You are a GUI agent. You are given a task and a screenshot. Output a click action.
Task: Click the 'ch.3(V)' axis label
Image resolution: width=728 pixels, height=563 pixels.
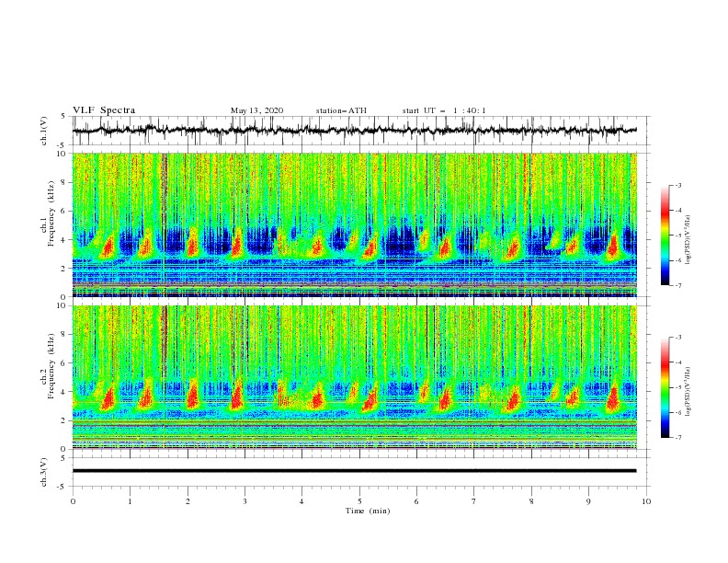[44, 472]
